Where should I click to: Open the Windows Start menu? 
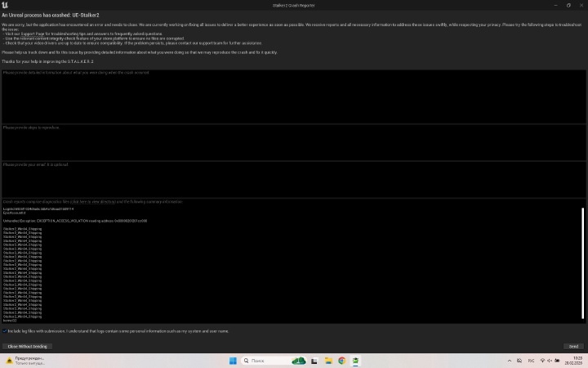click(233, 361)
